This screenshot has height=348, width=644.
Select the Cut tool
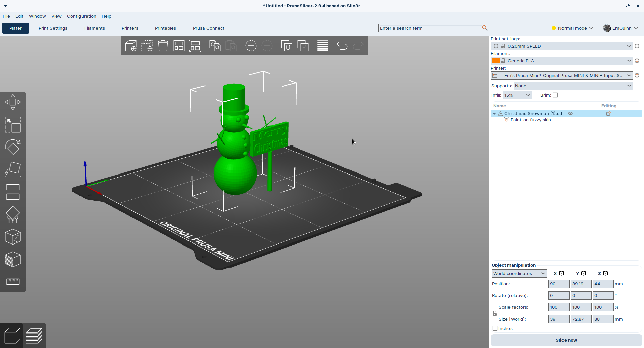[13, 192]
